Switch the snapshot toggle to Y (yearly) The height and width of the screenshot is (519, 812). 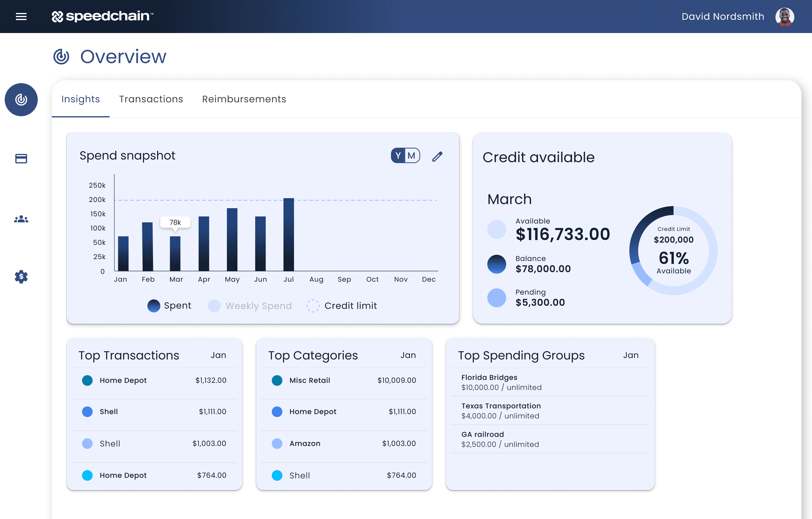point(398,156)
